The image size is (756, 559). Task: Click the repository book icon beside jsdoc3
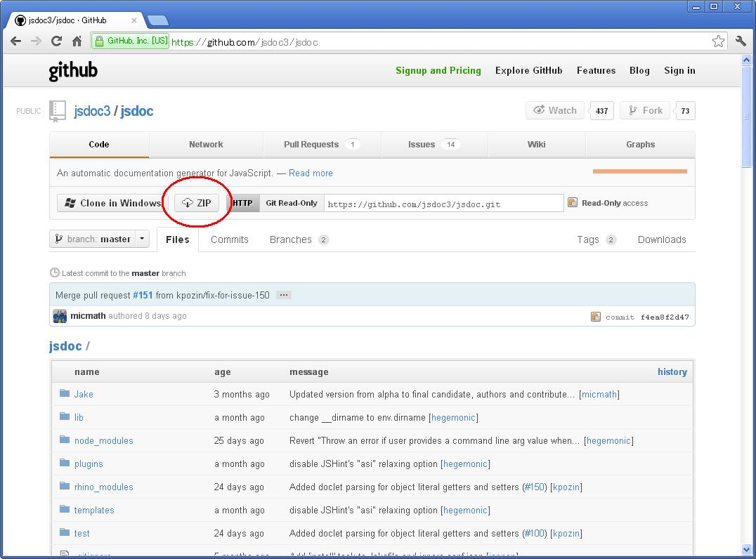tap(58, 112)
